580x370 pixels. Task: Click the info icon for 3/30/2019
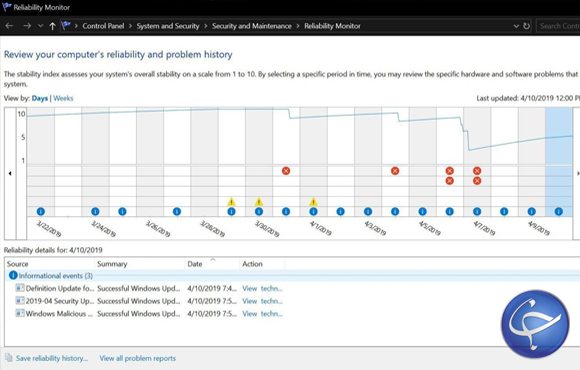(x=259, y=212)
